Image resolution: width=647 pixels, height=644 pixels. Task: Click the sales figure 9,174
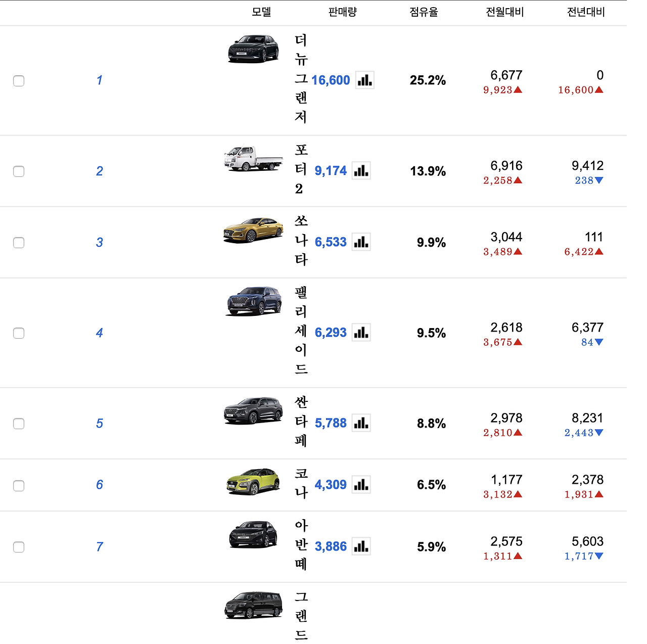coord(331,170)
